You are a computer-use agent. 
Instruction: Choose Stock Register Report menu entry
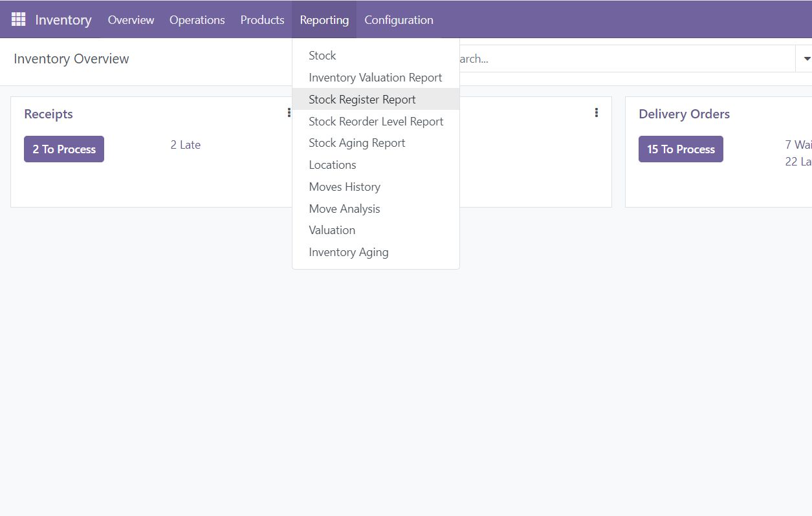(362, 100)
